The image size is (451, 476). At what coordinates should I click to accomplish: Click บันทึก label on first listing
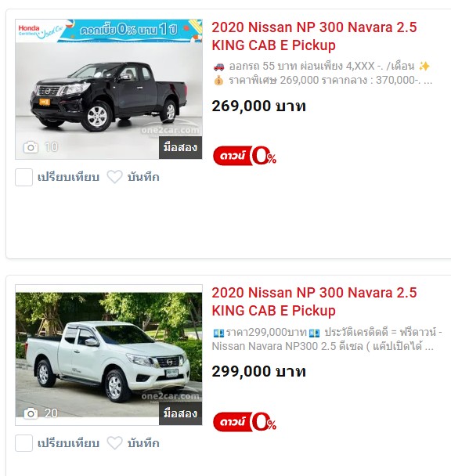(143, 177)
